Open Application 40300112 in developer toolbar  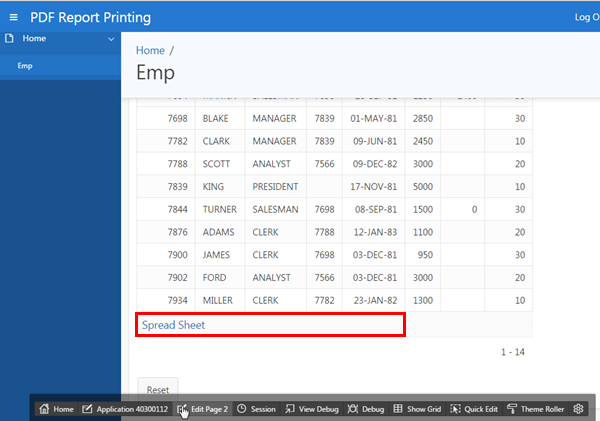pos(125,409)
